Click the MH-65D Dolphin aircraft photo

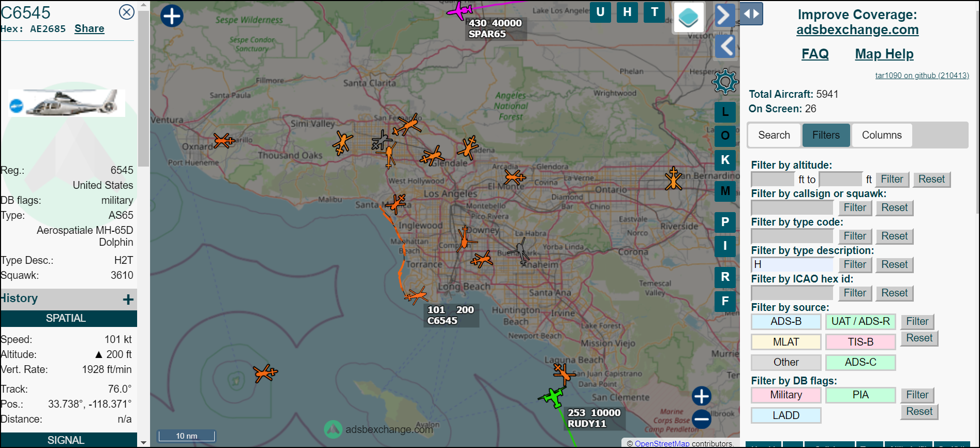[x=67, y=102]
